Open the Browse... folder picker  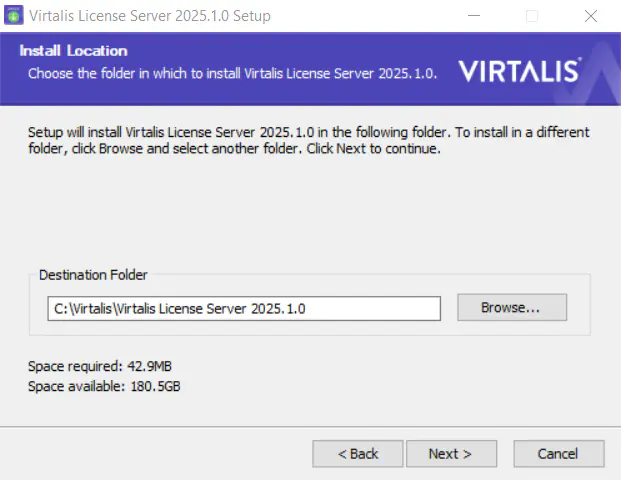pos(512,307)
